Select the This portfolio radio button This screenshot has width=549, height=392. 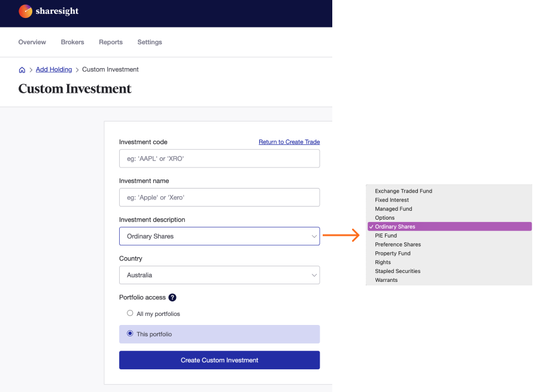click(129, 334)
